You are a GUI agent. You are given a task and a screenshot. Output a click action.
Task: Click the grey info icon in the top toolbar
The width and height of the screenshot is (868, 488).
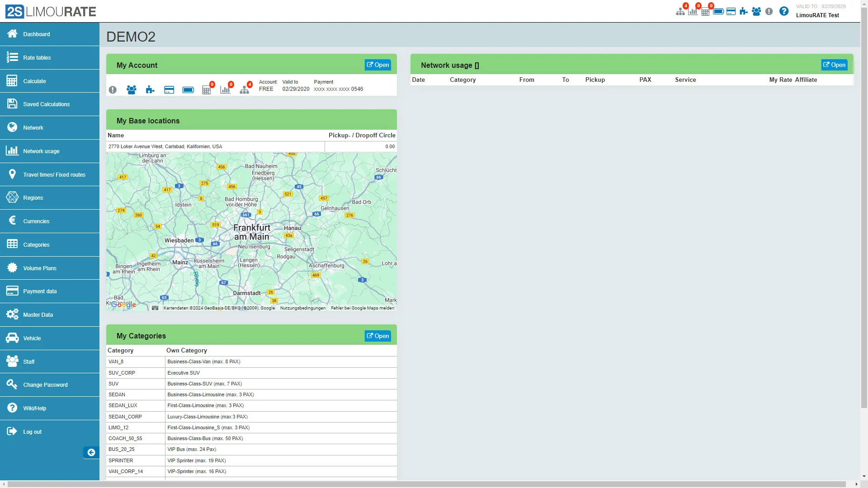pos(769,11)
